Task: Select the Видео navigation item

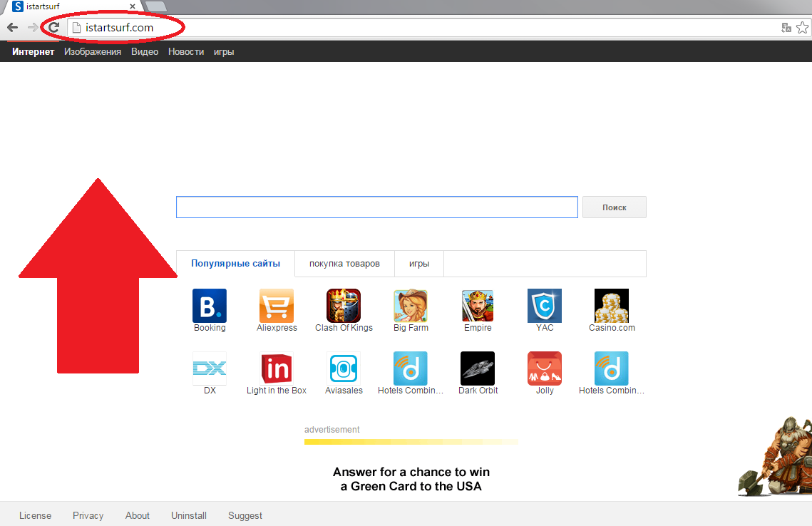Action: point(145,52)
